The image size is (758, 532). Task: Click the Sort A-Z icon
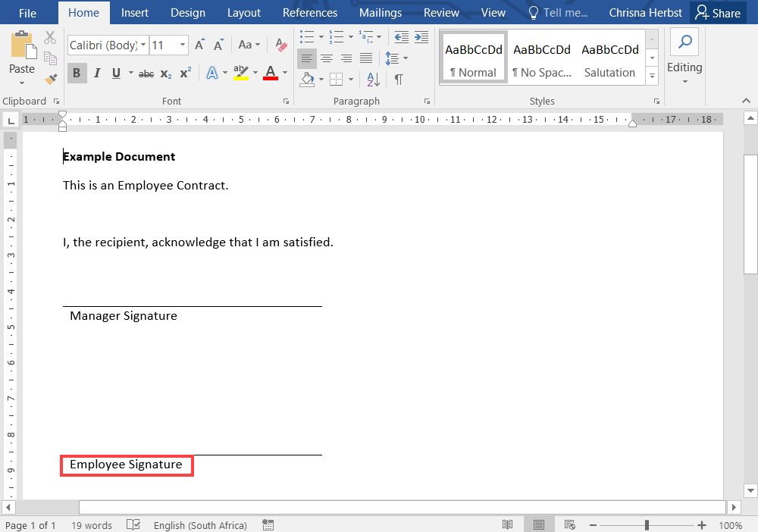click(x=373, y=79)
